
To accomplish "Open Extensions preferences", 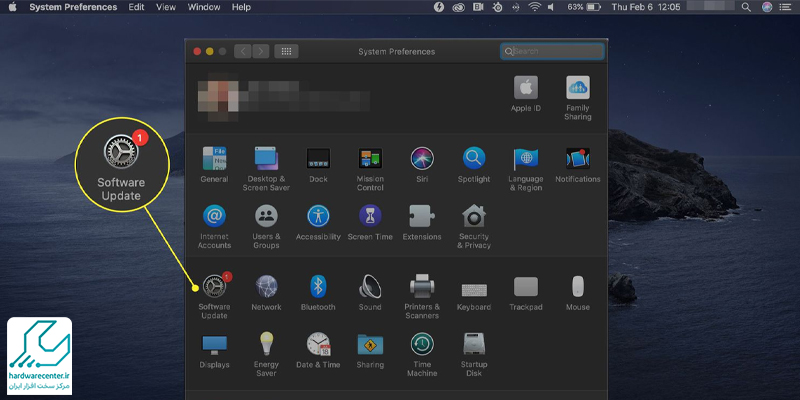I will 422,222.
